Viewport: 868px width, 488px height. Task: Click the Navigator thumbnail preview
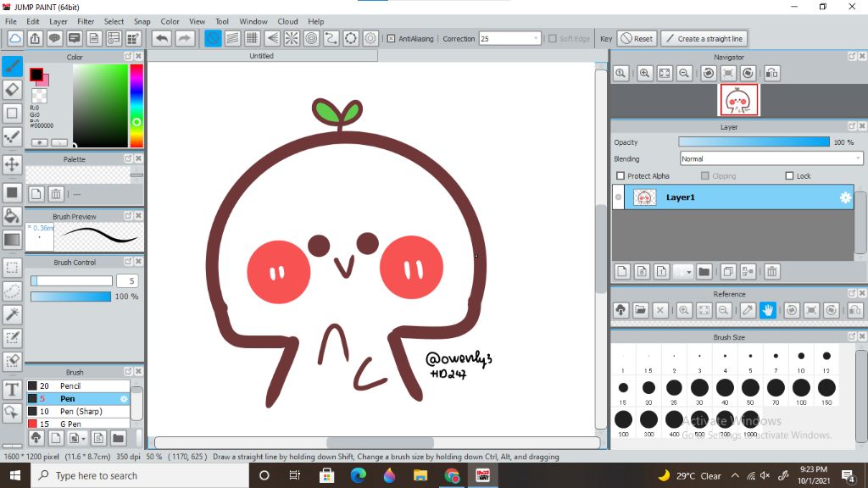[739, 100]
